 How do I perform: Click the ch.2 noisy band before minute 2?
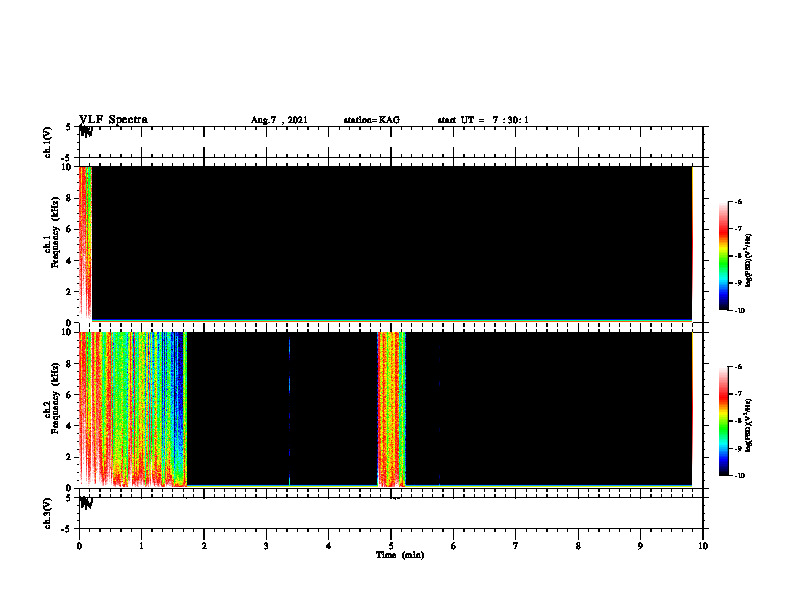133,409
